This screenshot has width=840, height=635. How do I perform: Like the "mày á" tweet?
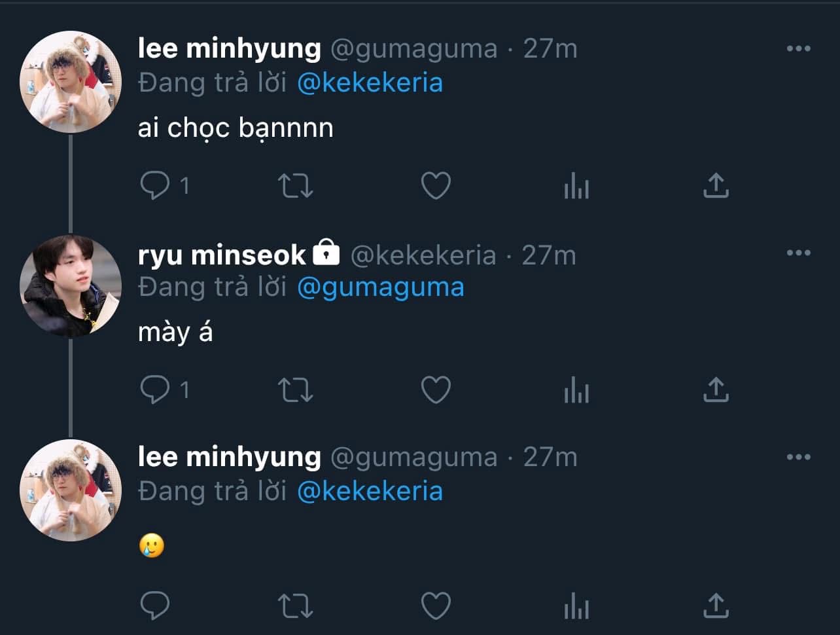(x=436, y=390)
